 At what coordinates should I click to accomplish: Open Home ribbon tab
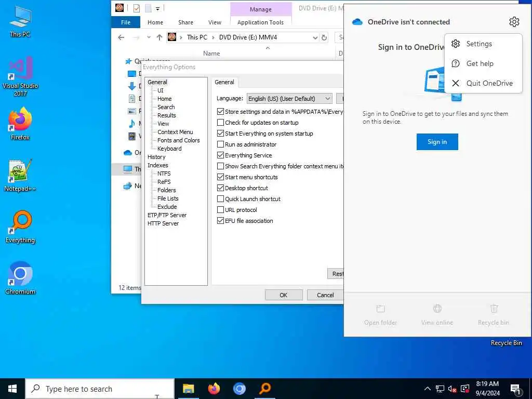[155, 22]
